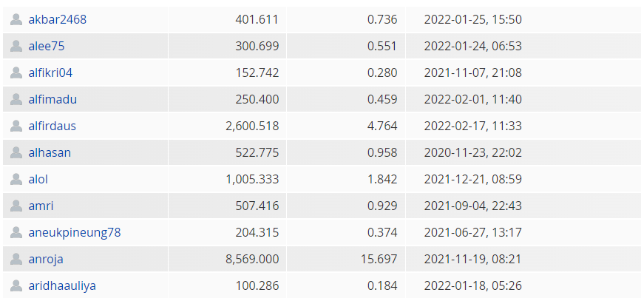Click the date 2022-02-17, 11:33 cell
Image resolution: width=644 pixels, height=301 pixels.
tap(472, 126)
